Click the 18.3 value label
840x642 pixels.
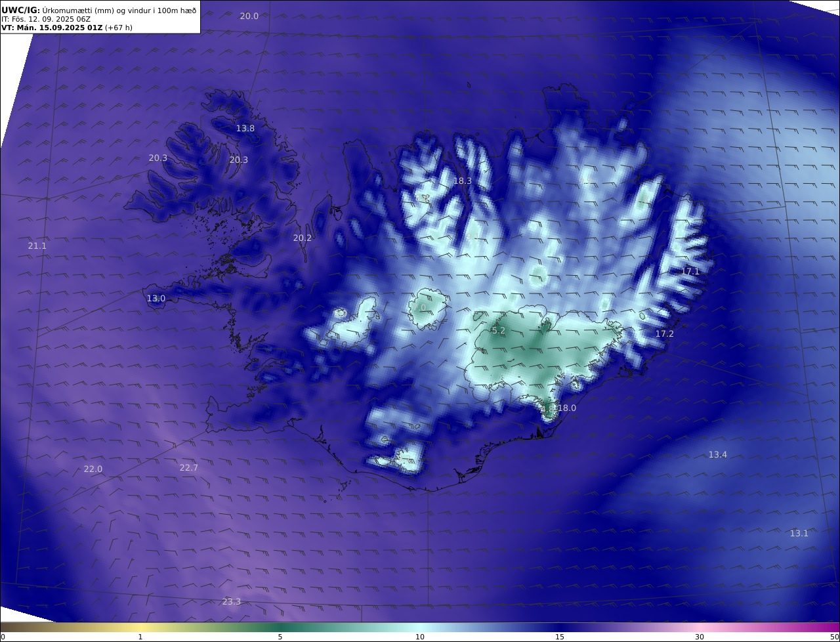tap(463, 181)
